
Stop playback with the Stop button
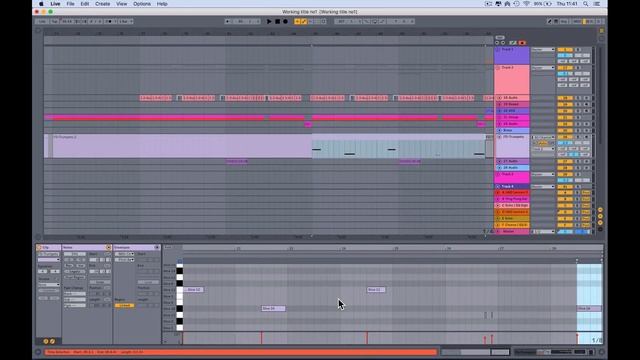277,21
